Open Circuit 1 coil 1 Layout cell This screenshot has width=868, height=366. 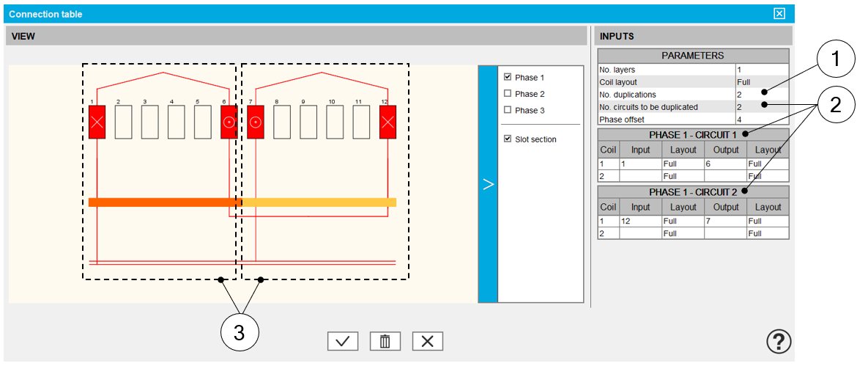point(683,164)
